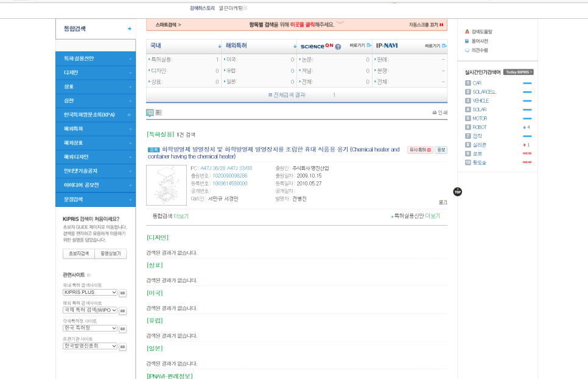This screenshot has height=379, width=588.
Task: Open the ScienceON help question mark icon
Action: coord(338,46)
